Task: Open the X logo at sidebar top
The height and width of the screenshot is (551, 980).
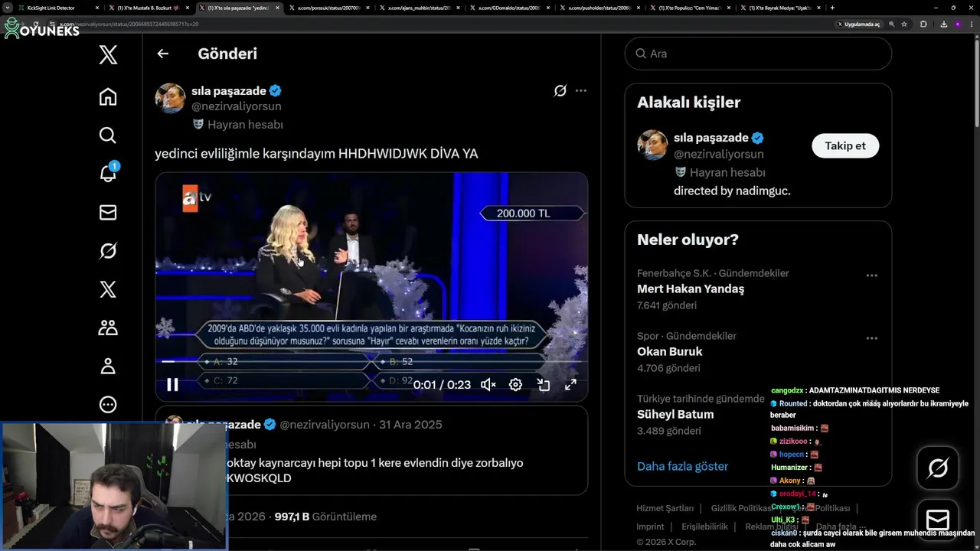Action: click(108, 54)
